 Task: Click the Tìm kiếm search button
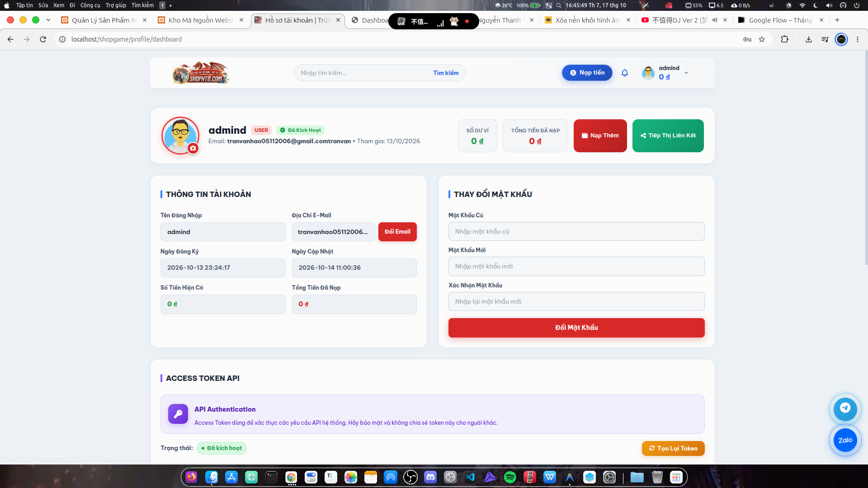pos(446,73)
